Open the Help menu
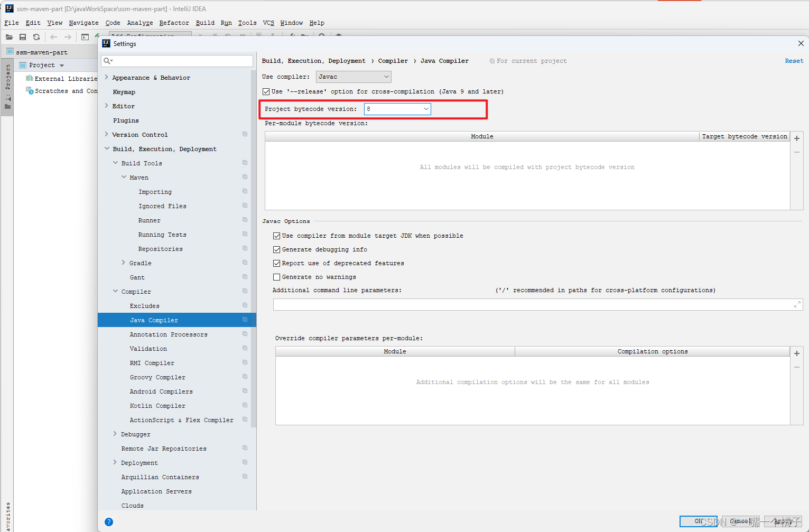The width and height of the screenshot is (809, 532). point(317,23)
